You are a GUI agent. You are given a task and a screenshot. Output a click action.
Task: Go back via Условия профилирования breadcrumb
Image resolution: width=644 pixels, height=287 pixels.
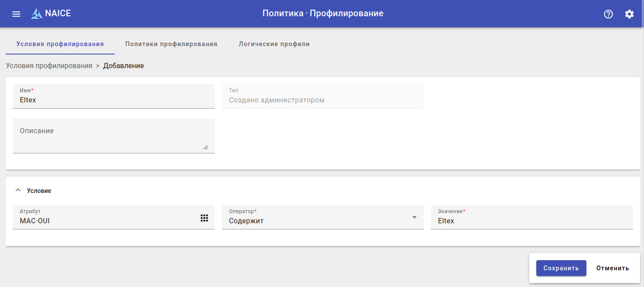coord(49,65)
